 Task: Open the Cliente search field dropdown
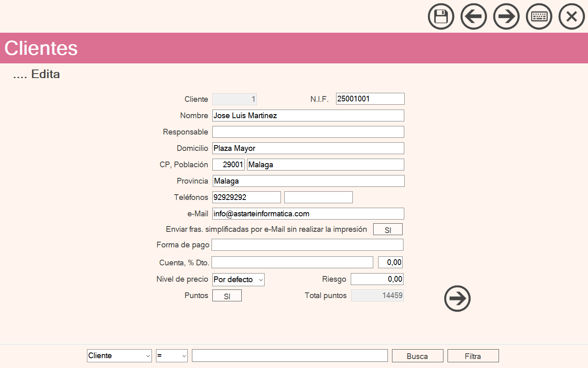tap(119, 356)
